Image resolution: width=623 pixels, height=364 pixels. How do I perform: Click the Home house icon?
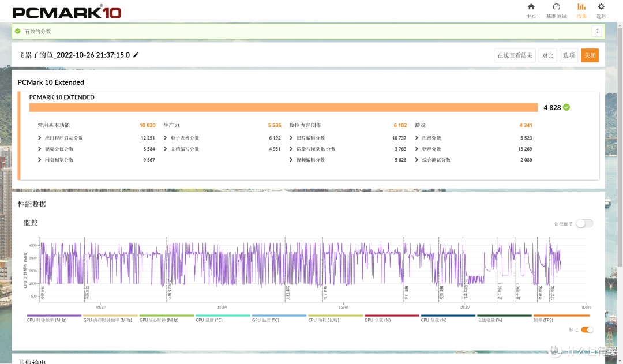(x=531, y=6)
